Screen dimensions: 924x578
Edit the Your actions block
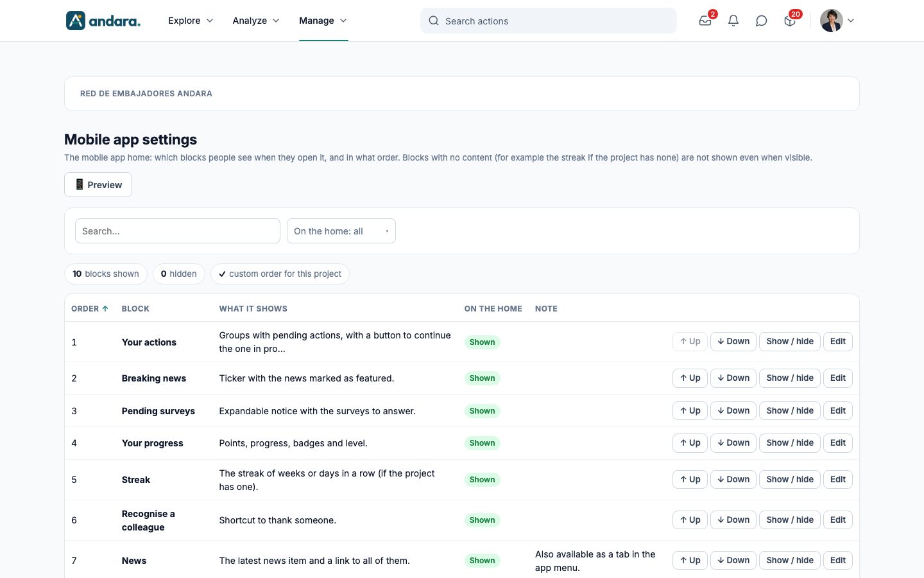pos(838,342)
